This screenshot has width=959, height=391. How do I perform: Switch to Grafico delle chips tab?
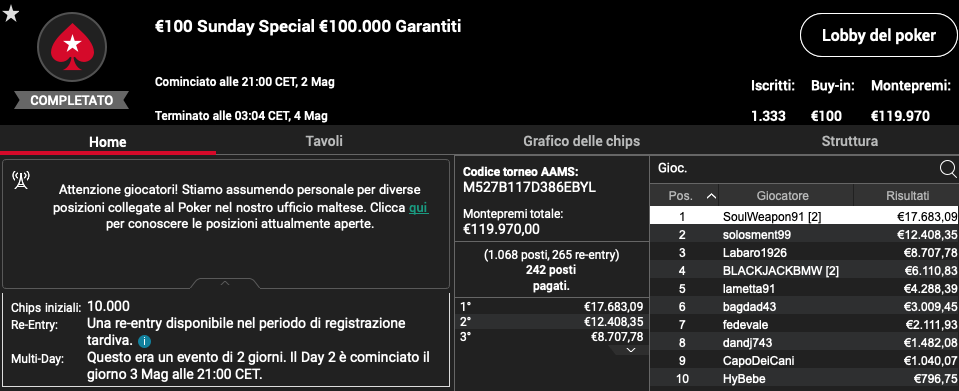tap(582, 141)
